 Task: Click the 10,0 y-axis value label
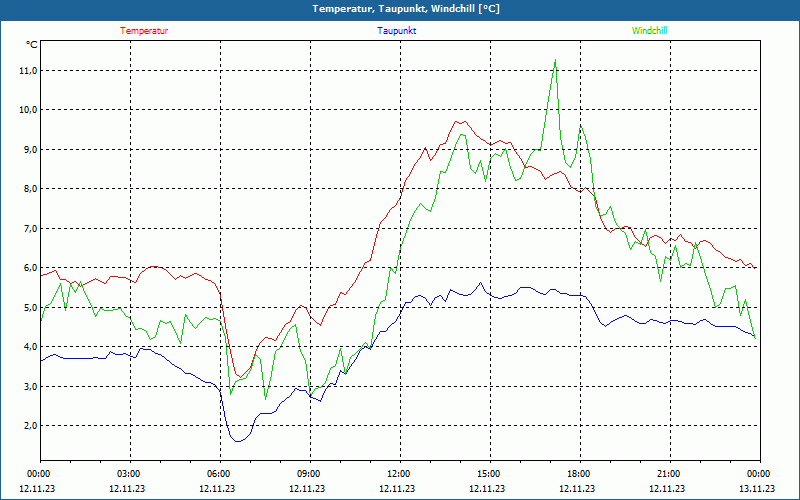click(27, 110)
